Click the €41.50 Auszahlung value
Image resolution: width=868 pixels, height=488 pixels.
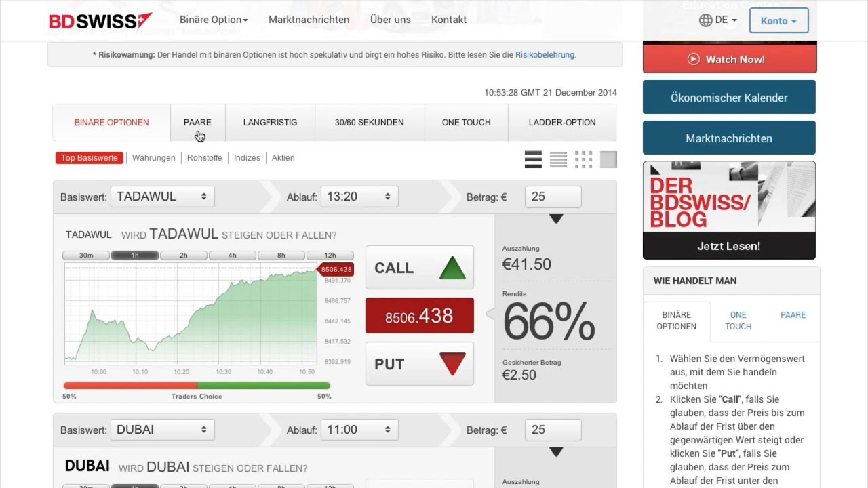coord(527,264)
